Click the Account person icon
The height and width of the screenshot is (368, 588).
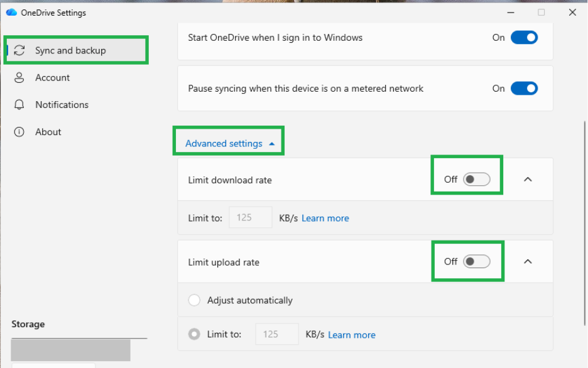[19, 78]
